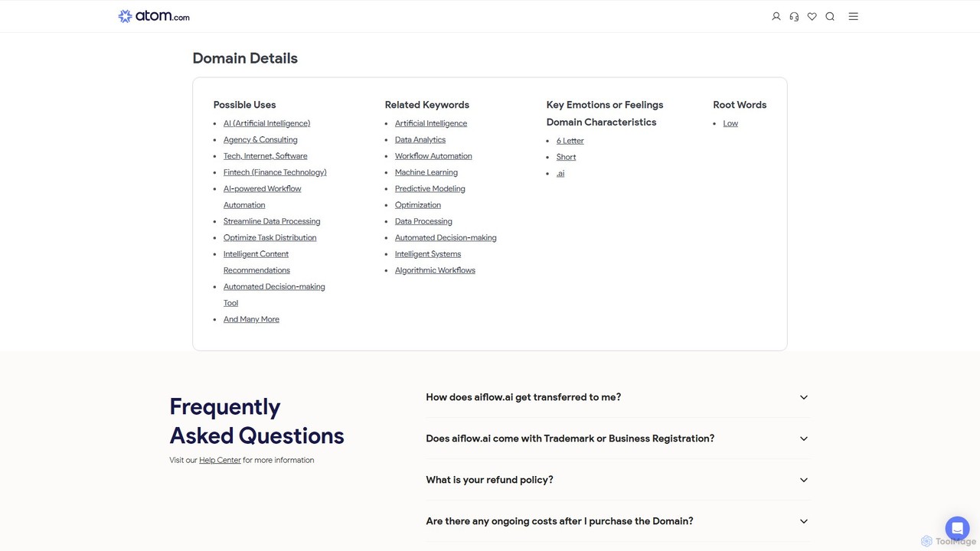Expand the Trademark or Business Registration question
The image size is (980, 551).
coord(617,439)
